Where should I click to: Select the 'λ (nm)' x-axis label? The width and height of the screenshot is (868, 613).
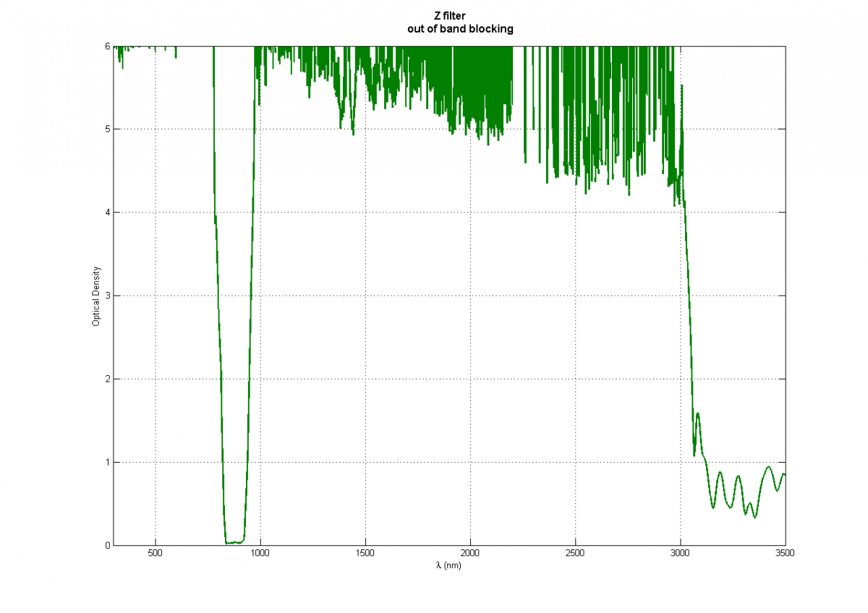pos(448,565)
